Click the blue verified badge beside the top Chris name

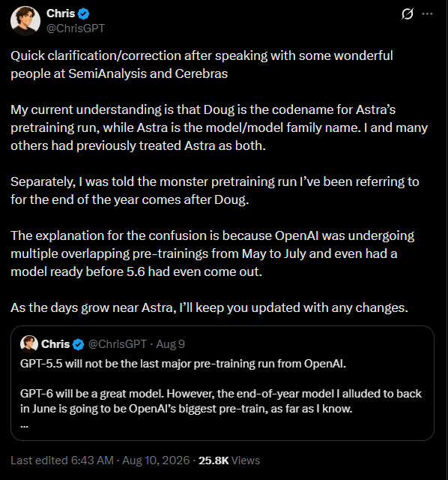tap(83, 13)
